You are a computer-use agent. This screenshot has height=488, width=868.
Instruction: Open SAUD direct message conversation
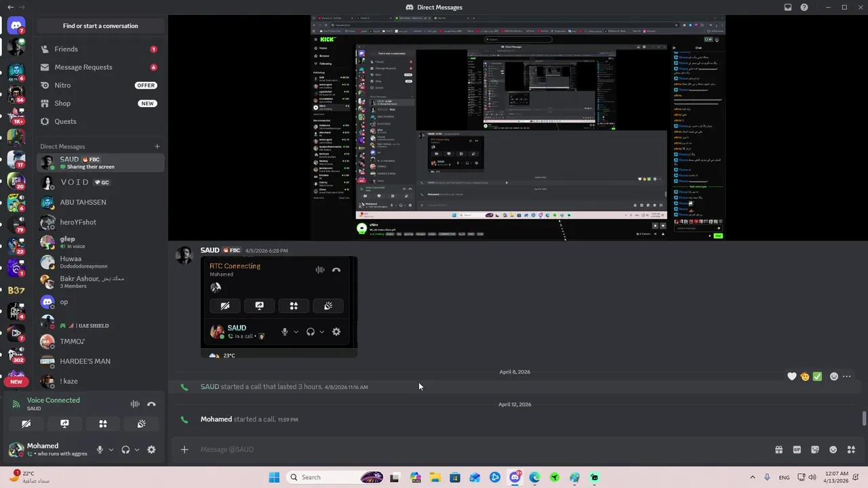click(x=100, y=163)
